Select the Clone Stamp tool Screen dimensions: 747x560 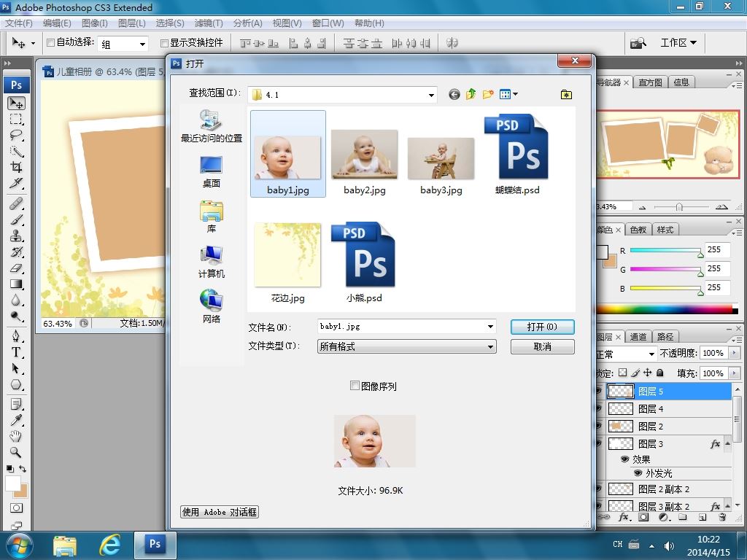[16, 236]
